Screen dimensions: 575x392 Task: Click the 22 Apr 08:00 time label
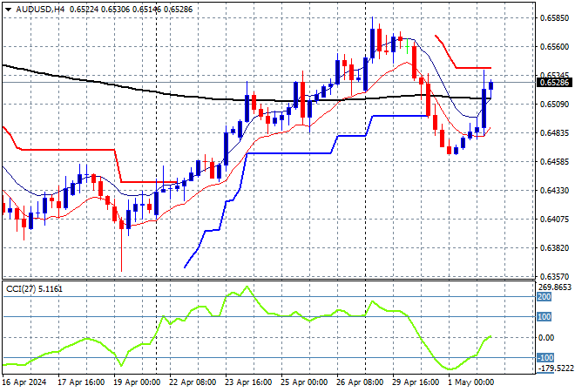coord(193,382)
